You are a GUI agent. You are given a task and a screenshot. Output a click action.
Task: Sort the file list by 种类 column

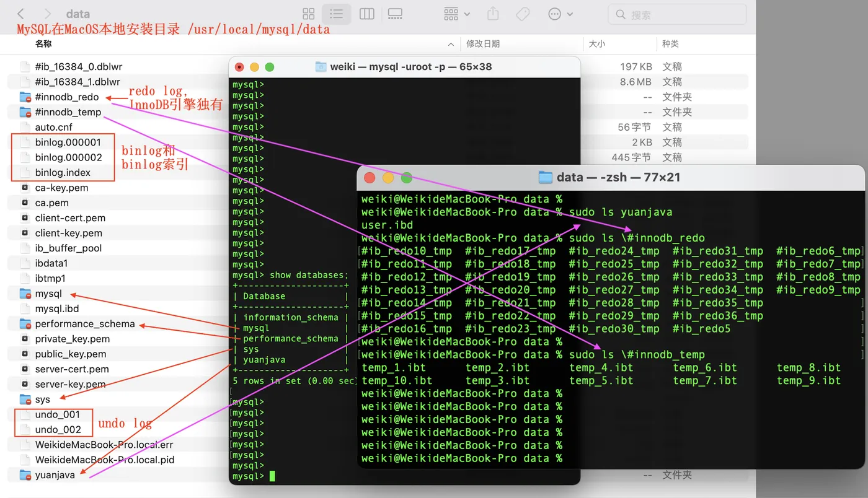(670, 44)
